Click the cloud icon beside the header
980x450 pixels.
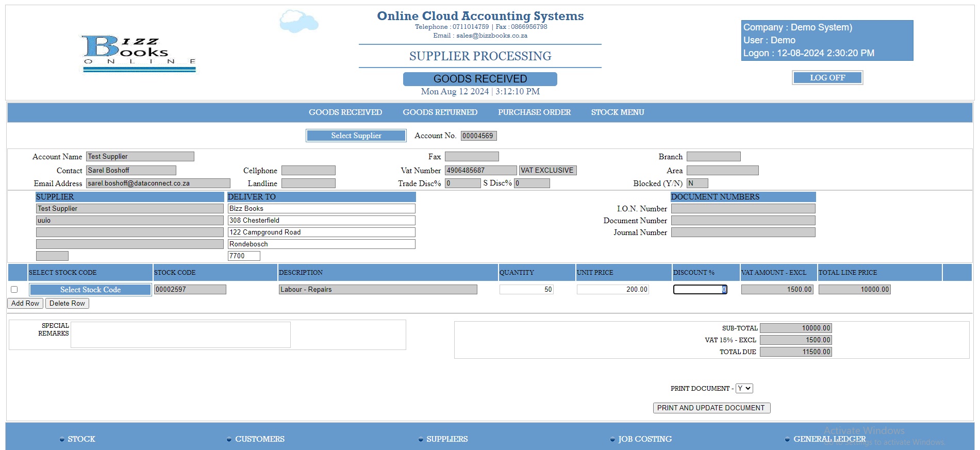pos(298,22)
